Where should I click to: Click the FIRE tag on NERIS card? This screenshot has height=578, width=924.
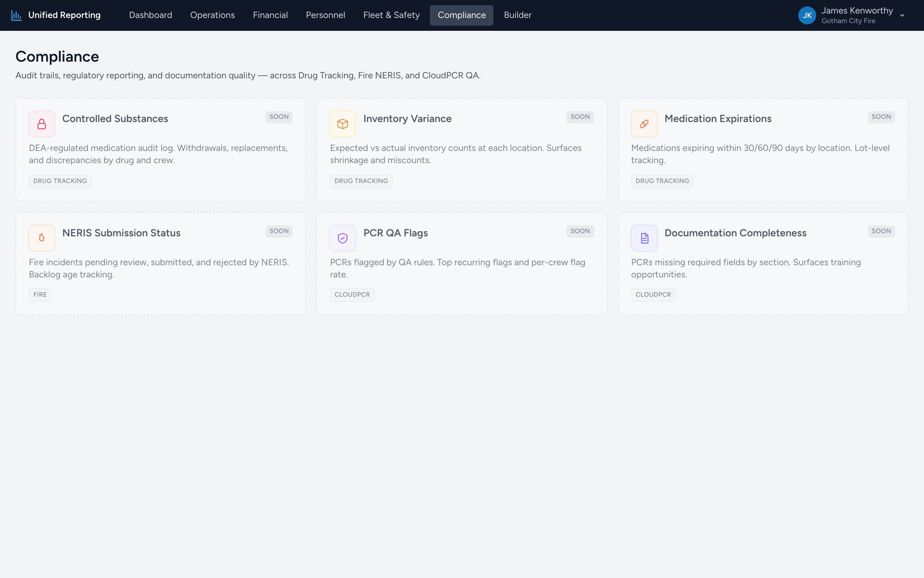click(40, 295)
